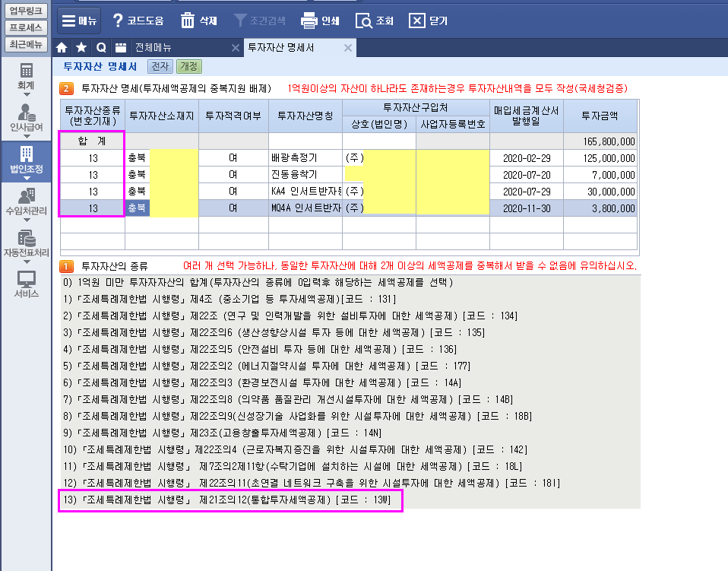Viewport: 728px width, 571px height.
Task: Click the amount cell 7,000,000
Action: click(600, 175)
